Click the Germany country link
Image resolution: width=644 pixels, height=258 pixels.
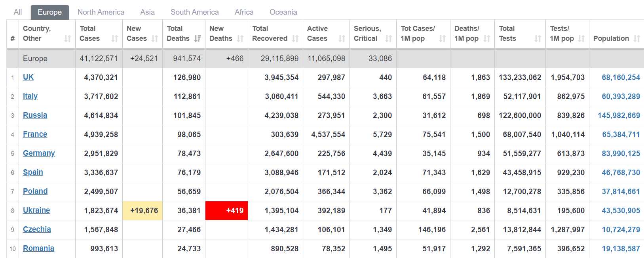39,153
